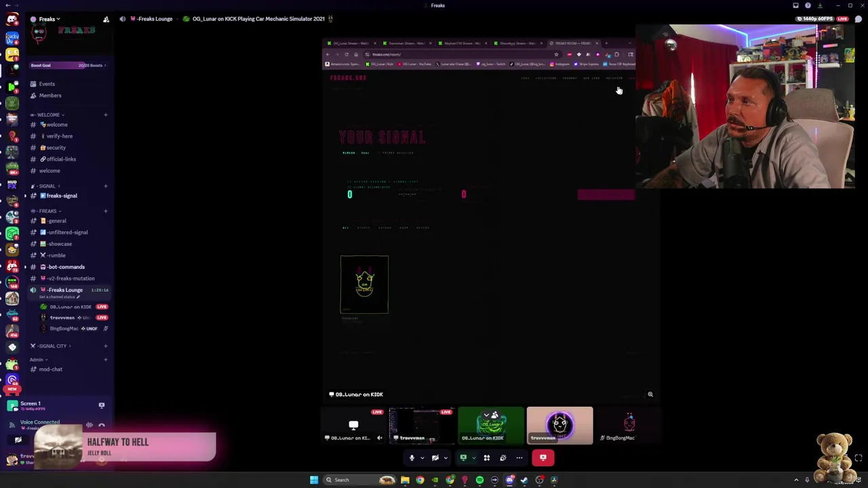Add channel plus icon in FREAKS category
The height and width of the screenshot is (488, 868).
(x=105, y=211)
